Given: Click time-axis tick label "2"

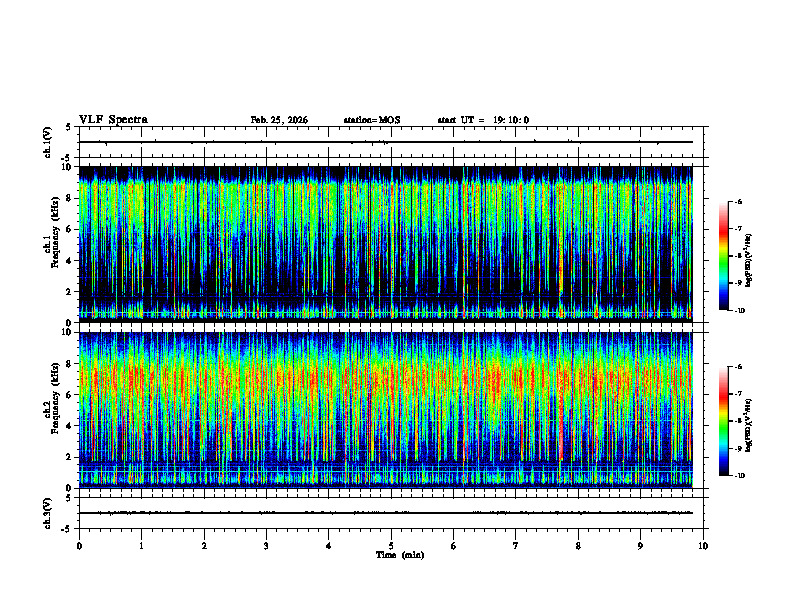Looking at the screenshot, I should 204,546.
